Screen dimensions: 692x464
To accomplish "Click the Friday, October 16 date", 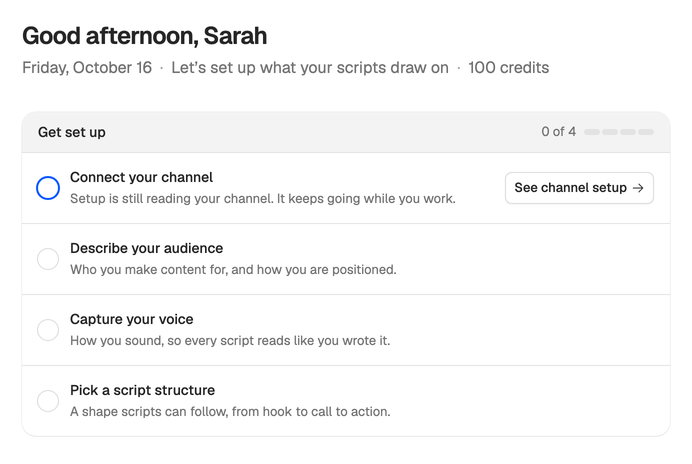I will coord(87,68).
